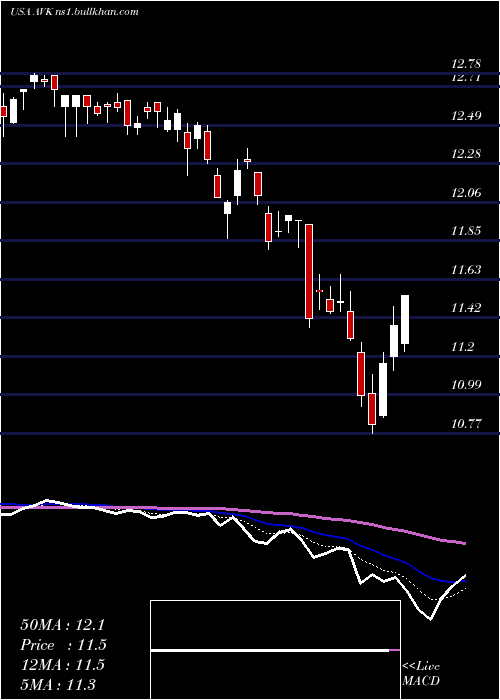
Task: Click the 10.99 price axis label
Action: pos(467,385)
